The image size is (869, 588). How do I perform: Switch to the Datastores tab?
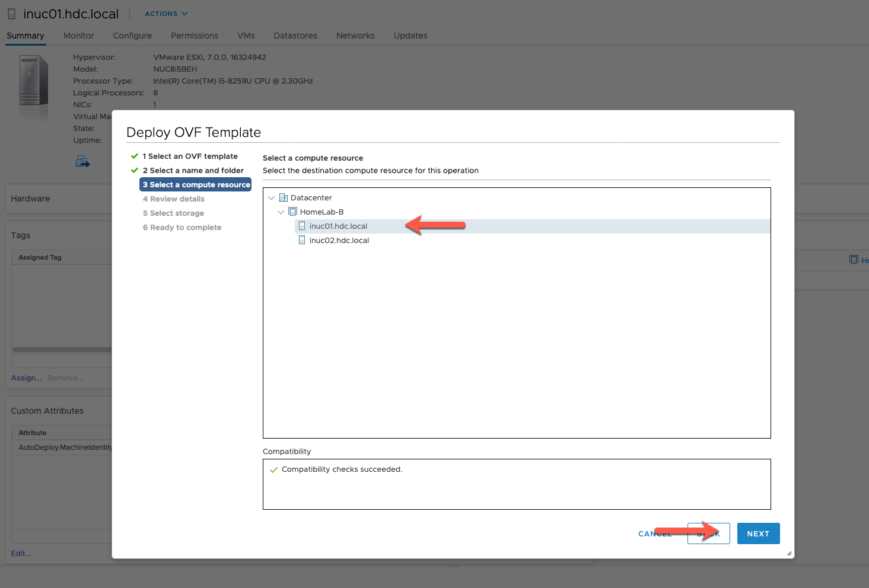tap(295, 36)
